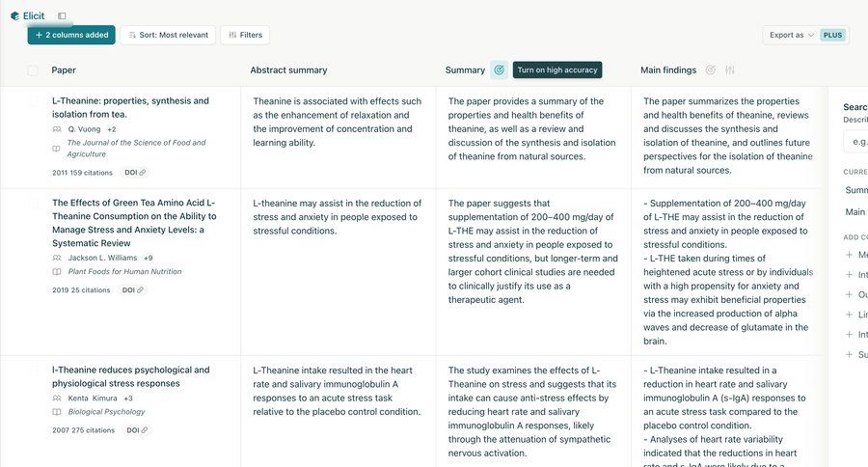
Task: Click plus icon beside 'Ou' add-column option
Action: click(849, 294)
